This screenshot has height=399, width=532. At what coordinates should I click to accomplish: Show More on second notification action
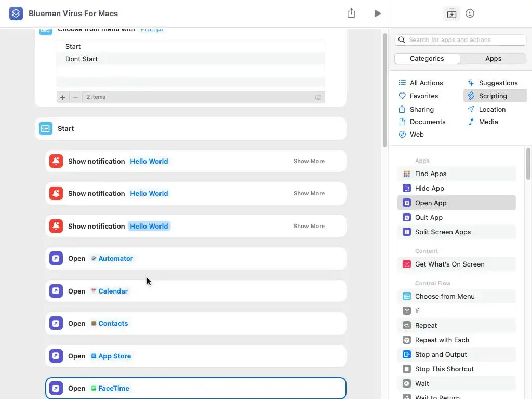point(309,193)
